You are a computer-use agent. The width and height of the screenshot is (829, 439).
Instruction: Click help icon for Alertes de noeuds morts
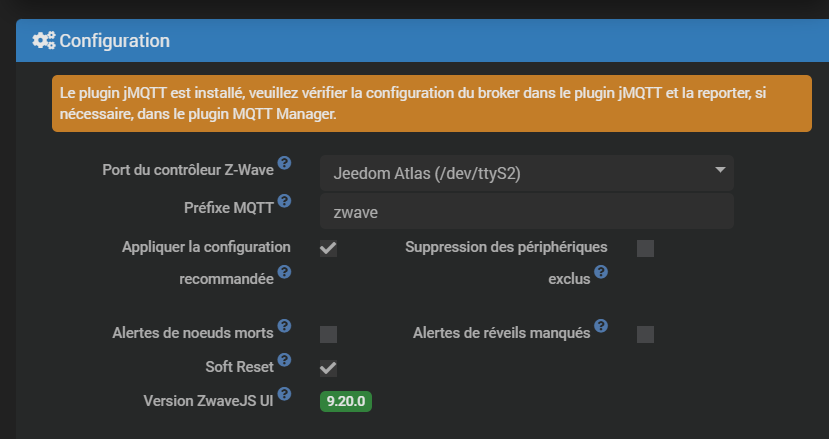click(284, 326)
